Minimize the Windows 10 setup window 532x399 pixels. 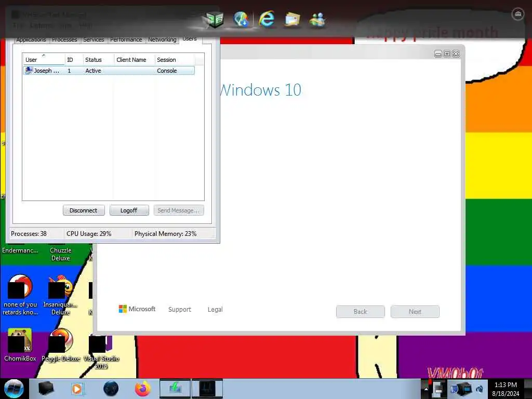pos(438,54)
